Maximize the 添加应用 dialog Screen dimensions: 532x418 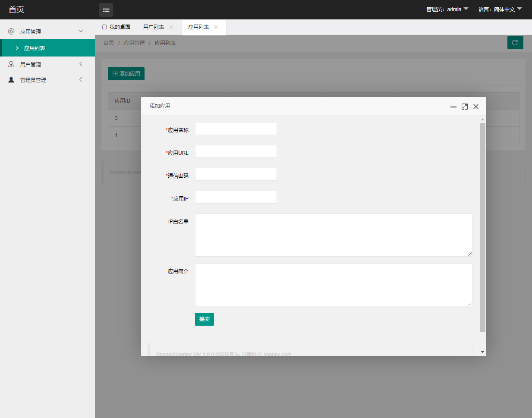tap(464, 107)
